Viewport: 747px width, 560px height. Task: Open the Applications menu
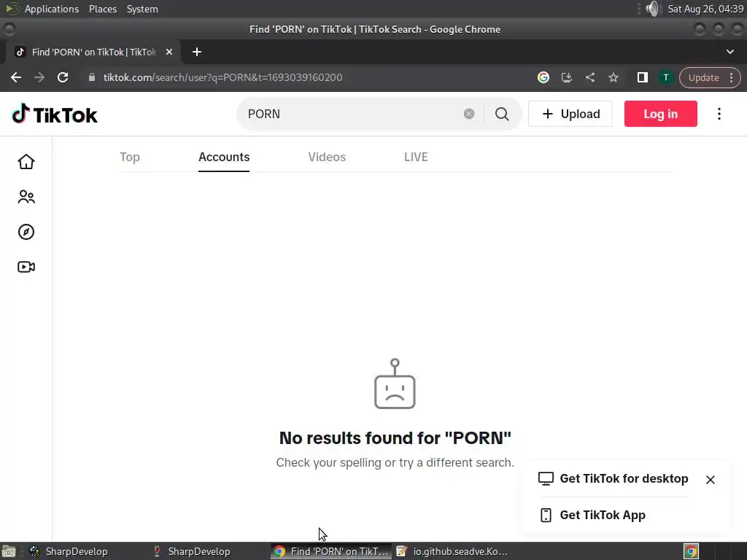click(x=52, y=9)
